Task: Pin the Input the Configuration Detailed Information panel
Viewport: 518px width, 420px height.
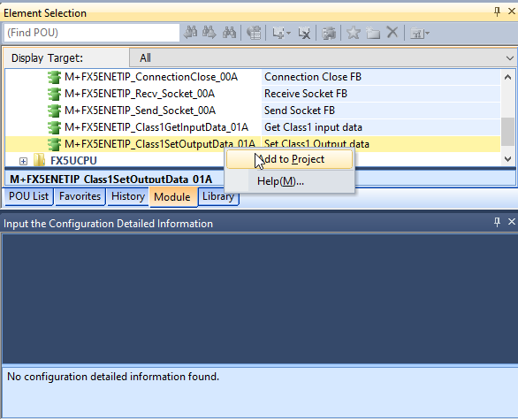Action: 497,222
